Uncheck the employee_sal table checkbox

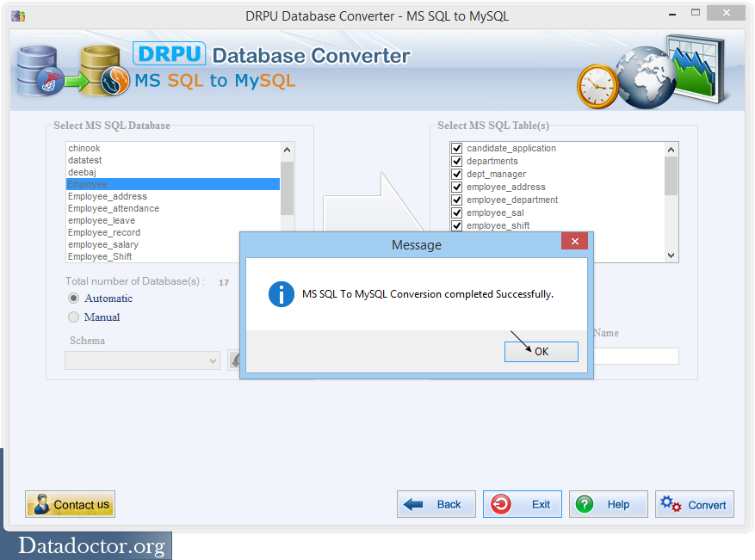click(457, 212)
